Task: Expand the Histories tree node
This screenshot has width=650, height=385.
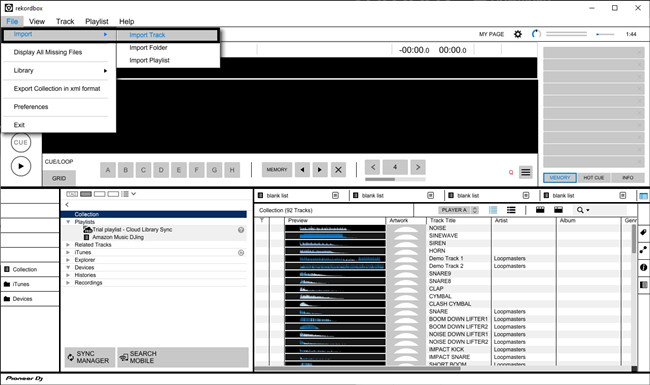Action: coord(68,275)
